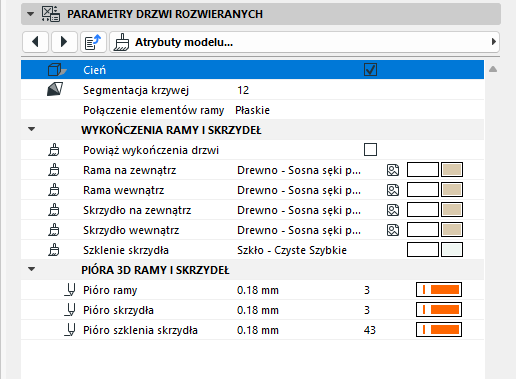Open the Atrybuty modelu dropdown
The height and width of the screenshot is (379, 516).
click(x=304, y=42)
